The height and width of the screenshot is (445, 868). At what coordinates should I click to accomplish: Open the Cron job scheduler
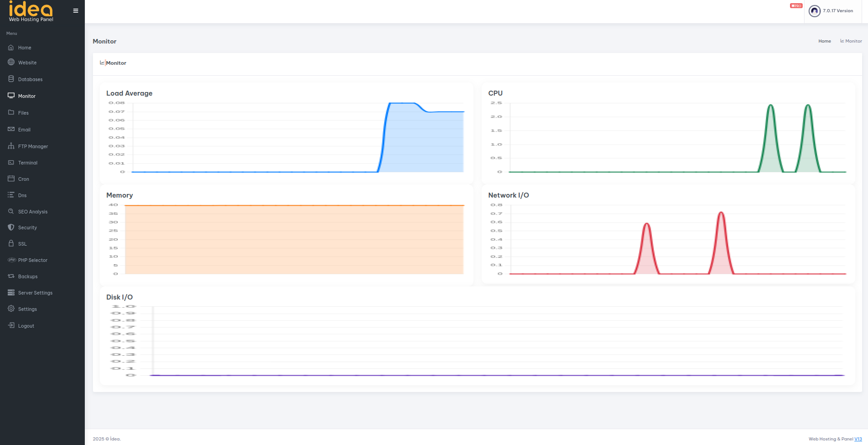(x=23, y=179)
